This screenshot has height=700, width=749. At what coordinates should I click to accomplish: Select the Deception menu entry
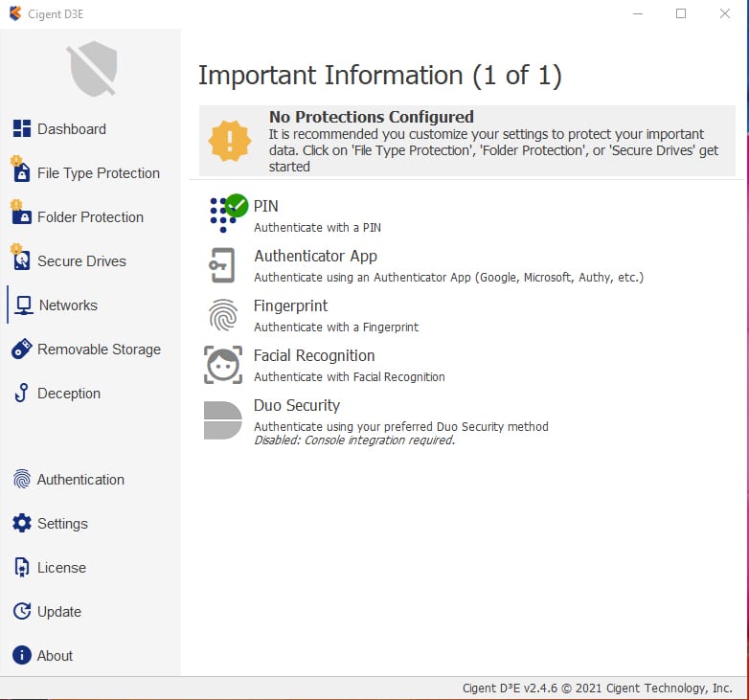(69, 394)
